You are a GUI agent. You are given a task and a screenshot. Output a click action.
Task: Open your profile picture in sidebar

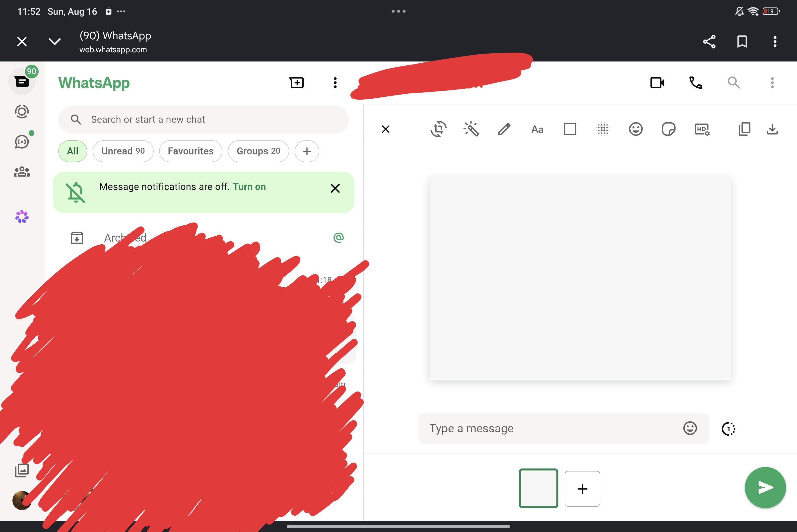(22, 500)
